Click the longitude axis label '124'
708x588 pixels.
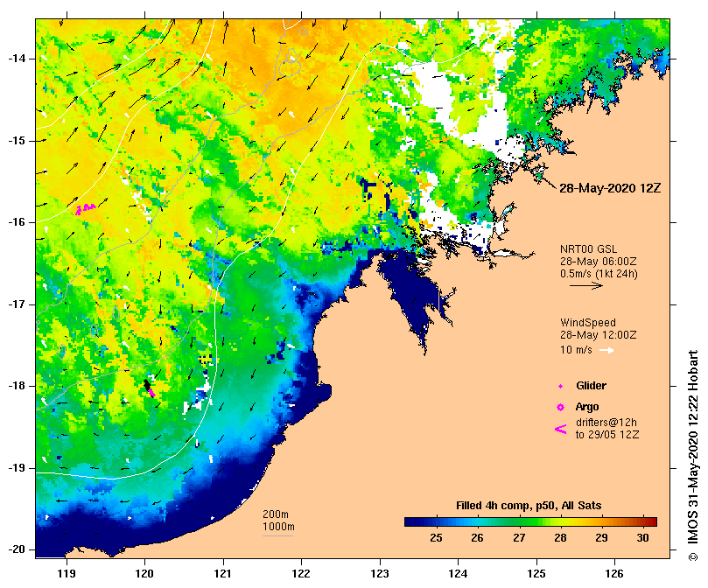(x=458, y=574)
